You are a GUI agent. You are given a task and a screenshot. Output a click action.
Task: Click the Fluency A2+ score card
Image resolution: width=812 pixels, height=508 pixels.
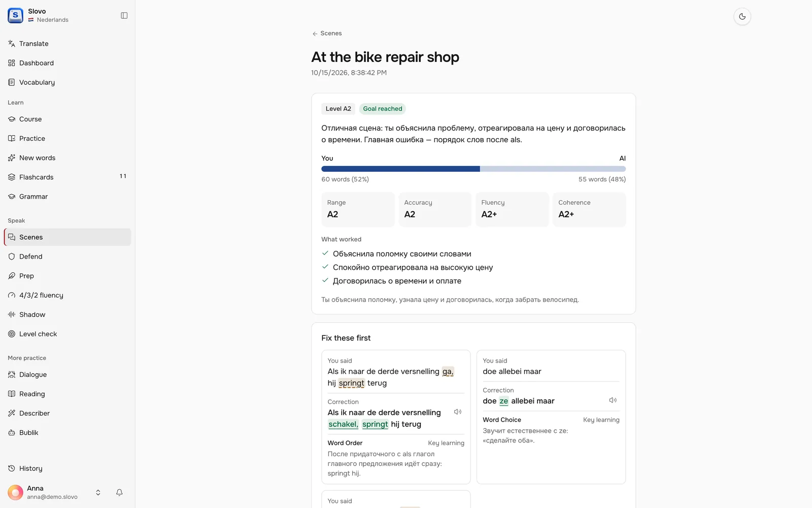tap(512, 209)
